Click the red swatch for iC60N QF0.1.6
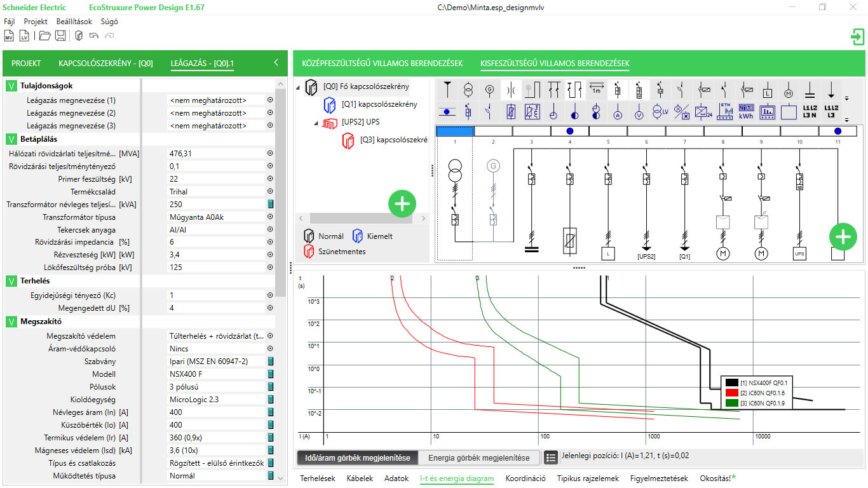The height and width of the screenshot is (488, 868). (x=731, y=393)
